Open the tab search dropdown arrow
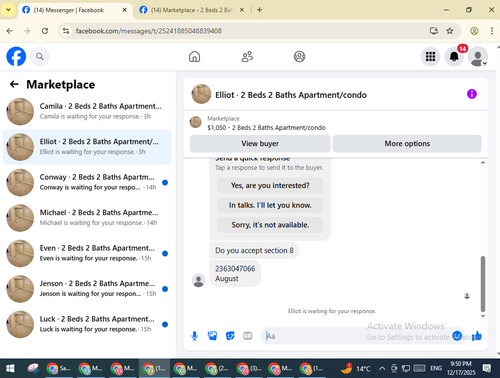This screenshot has width=500, height=378. [x=8, y=10]
